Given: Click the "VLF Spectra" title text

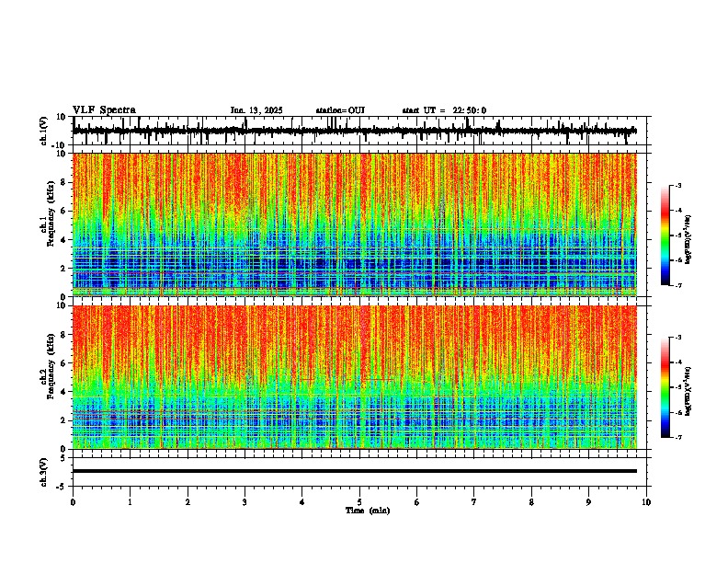Looking at the screenshot, I should (x=104, y=110).
